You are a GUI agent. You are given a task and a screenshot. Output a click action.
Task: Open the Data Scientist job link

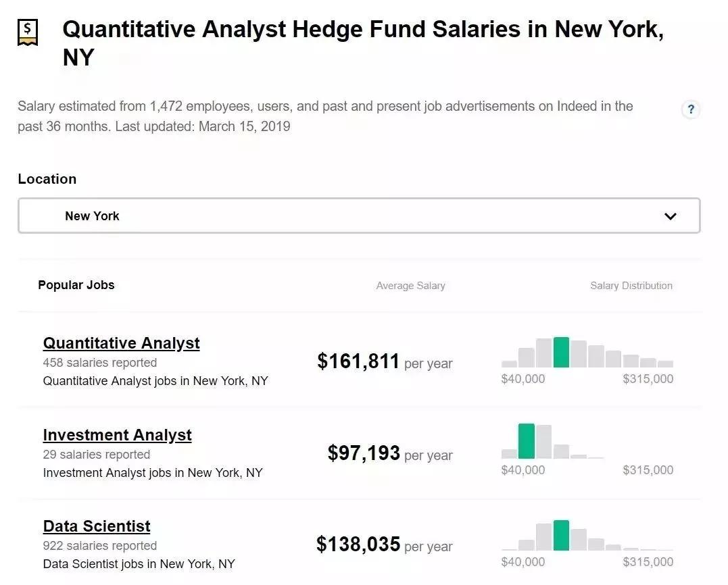pos(97,526)
